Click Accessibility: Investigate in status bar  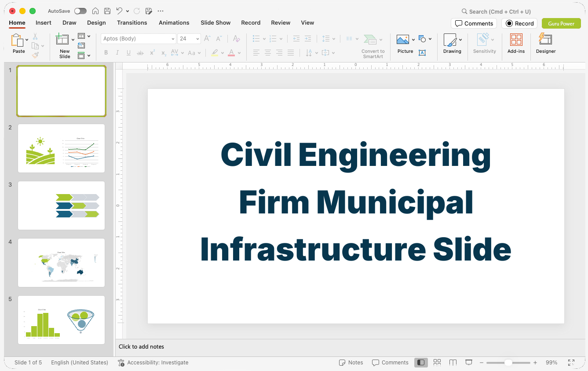153,363
